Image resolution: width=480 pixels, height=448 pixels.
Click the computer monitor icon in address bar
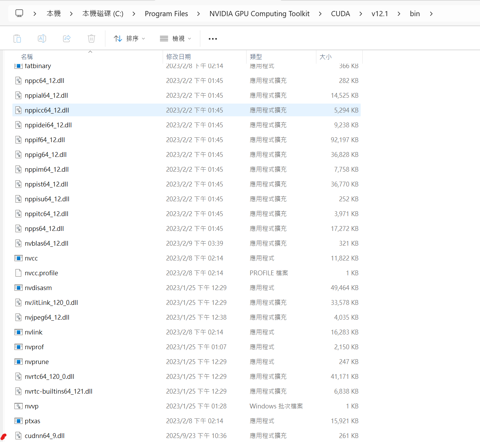(19, 13)
